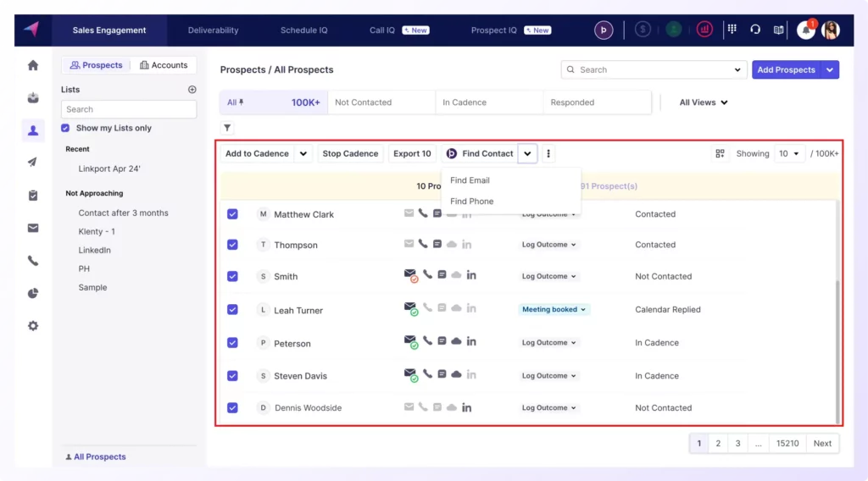
Task: Uncheck the Dennis Woodside row checkbox
Action: coord(232,407)
